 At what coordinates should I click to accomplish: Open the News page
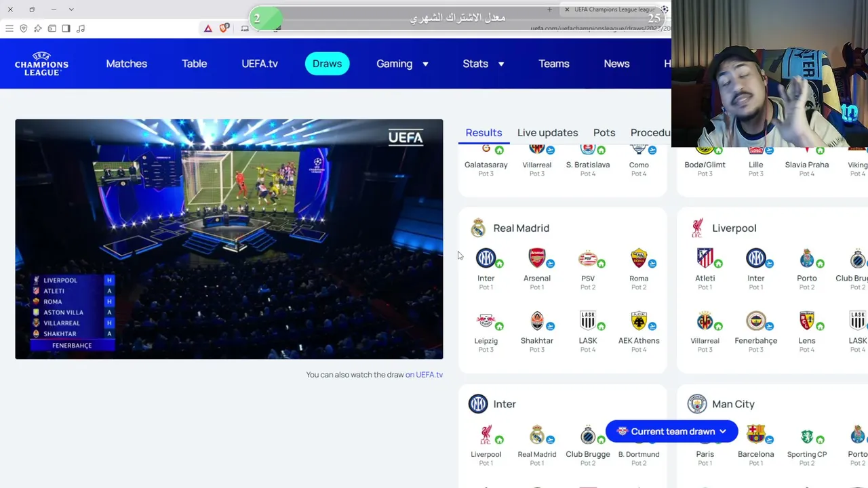(x=616, y=64)
